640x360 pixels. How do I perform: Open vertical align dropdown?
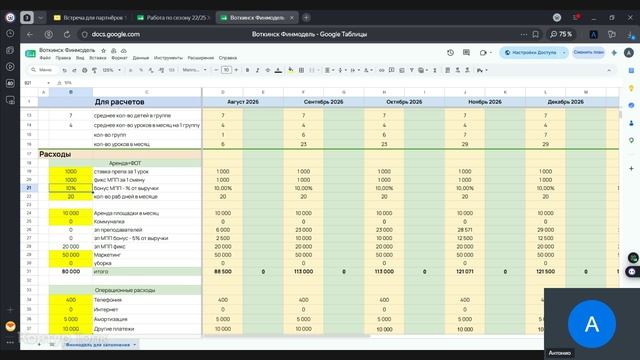[x=342, y=70]
